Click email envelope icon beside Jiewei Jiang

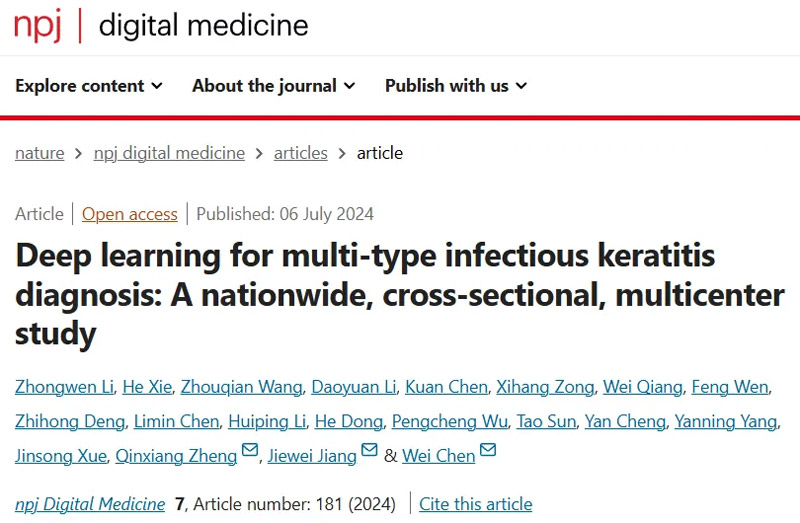369,450
